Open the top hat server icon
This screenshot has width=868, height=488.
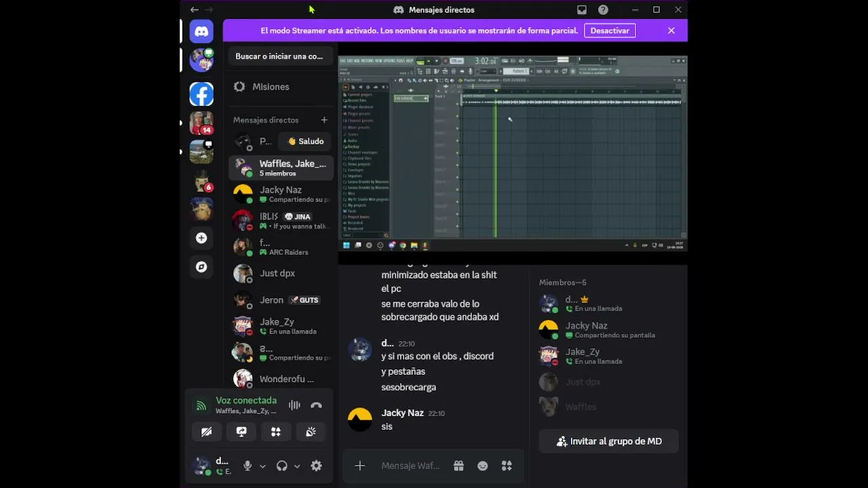(x=201, y=181)
